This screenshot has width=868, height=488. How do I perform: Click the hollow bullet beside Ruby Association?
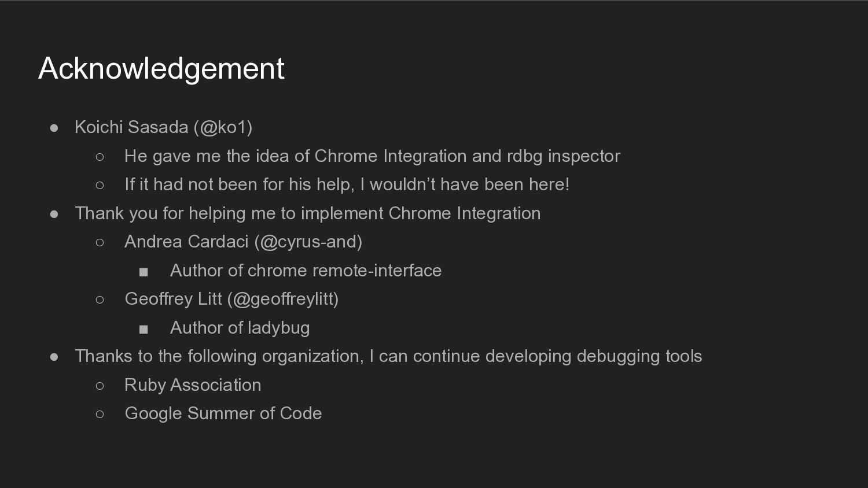(x=100, y=386)
